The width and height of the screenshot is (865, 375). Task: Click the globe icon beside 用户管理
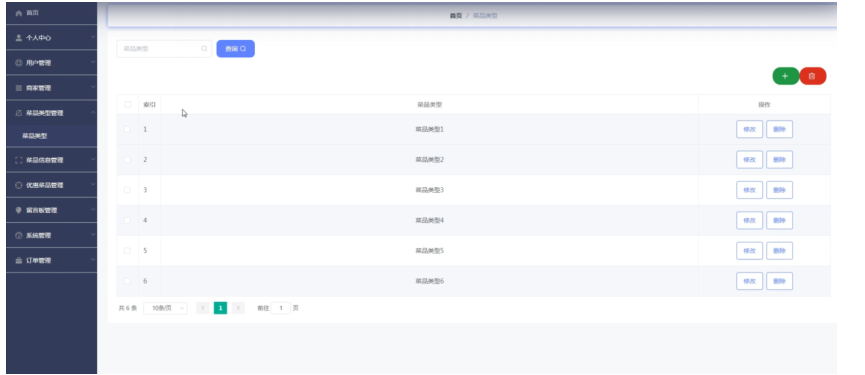(x=19, y=63)
